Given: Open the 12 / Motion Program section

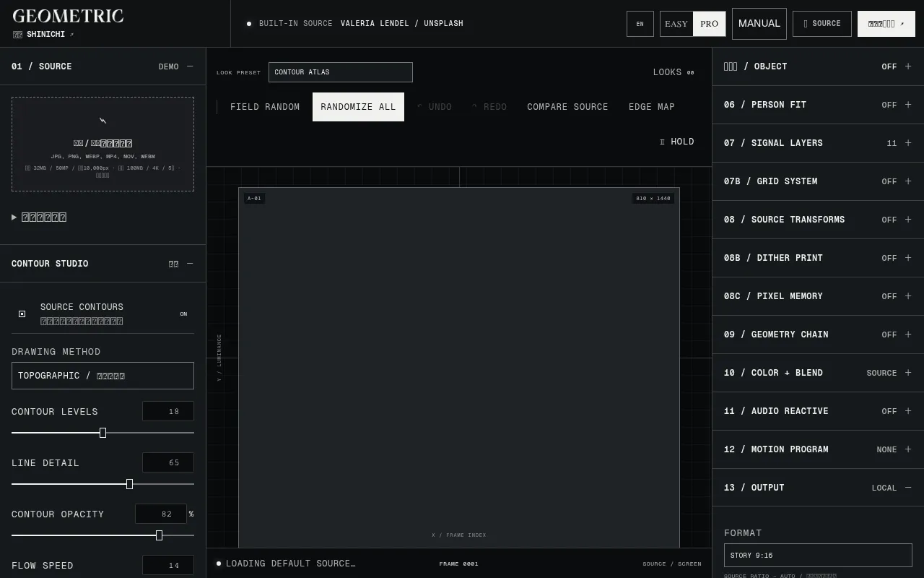Looking at the screenshot, I should pyautogui.click(x=818, y=449).
